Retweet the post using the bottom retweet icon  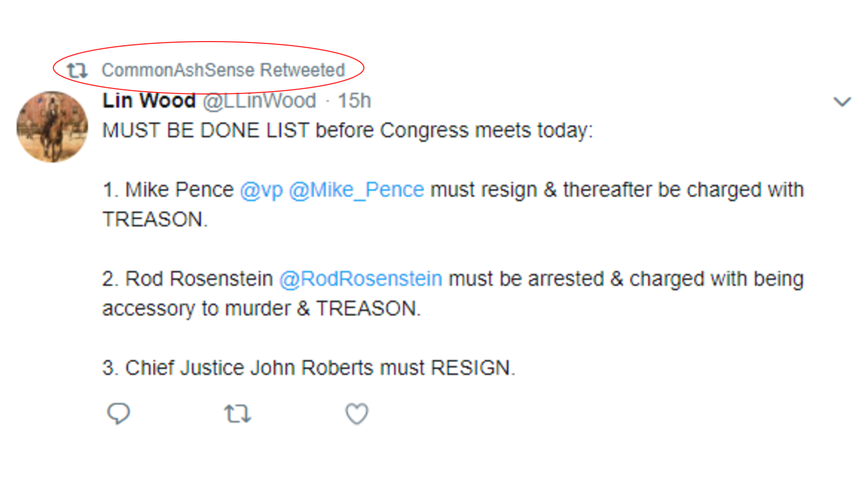(x=238, y=413)
